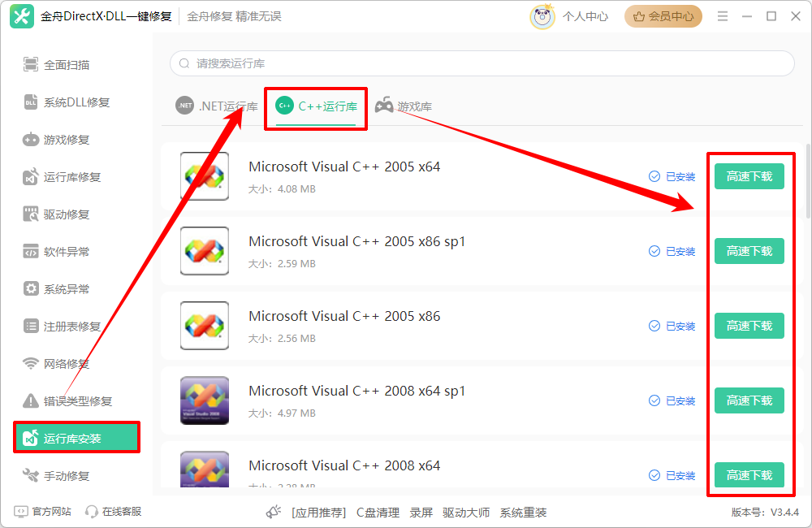Click the Visual C++ 2008 x64 sp1 icon
812x528 pixels.
205,400
